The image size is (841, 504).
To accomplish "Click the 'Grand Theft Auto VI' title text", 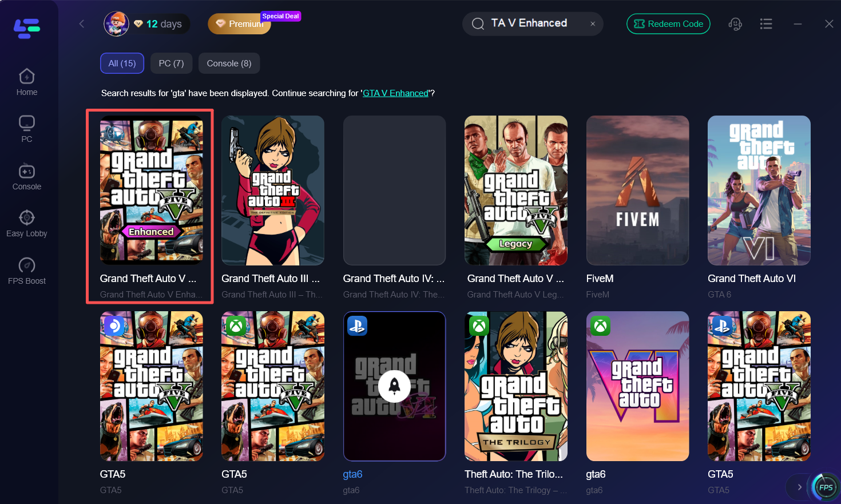I will [x=752, y=279].
